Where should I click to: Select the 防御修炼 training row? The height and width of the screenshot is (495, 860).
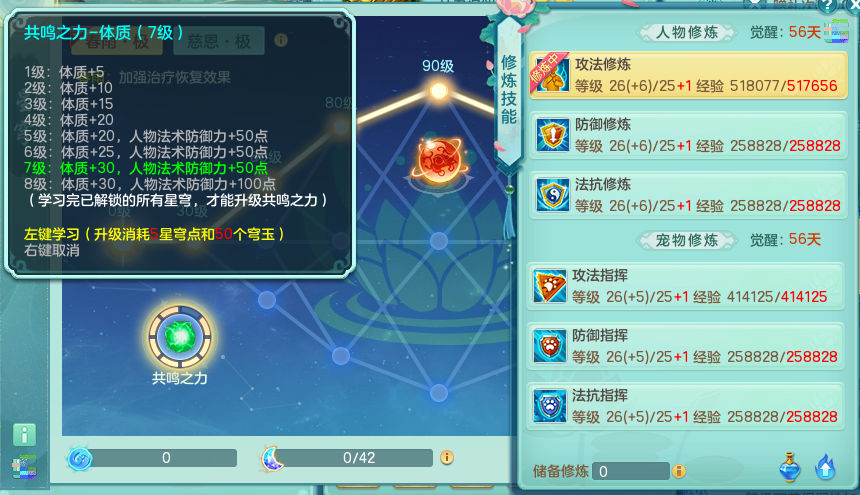pyautogui.click(x=688, y=135)
